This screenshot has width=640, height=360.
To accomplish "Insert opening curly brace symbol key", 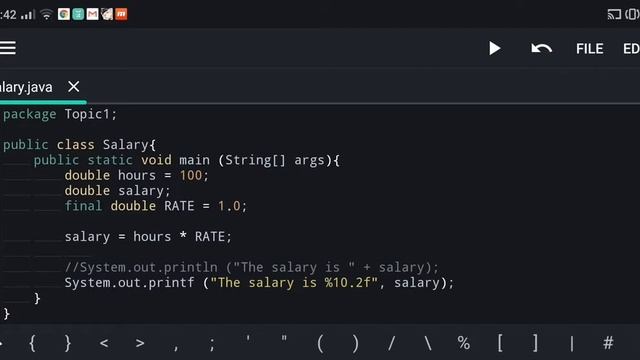I will (33, 343).
